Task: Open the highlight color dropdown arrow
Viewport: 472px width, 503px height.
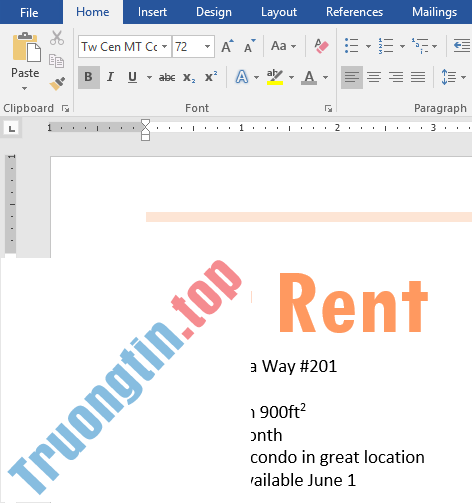Action: [x=291, y=77]
